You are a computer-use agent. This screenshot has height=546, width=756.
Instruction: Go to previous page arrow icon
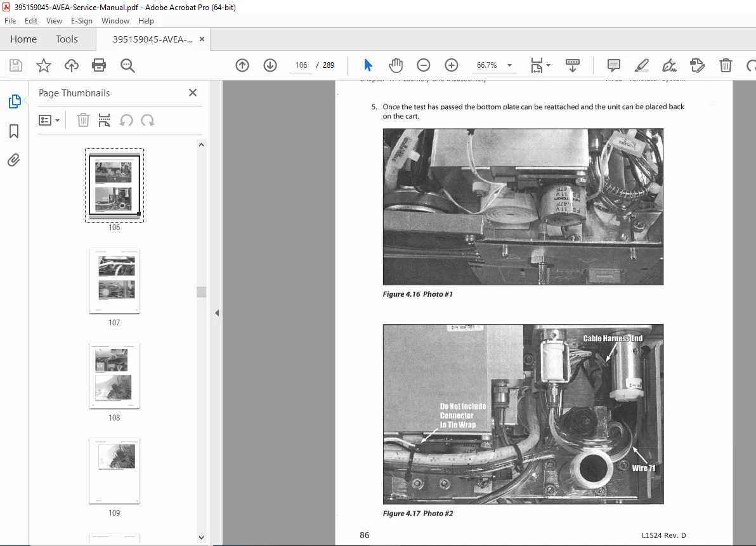[242, 65]
